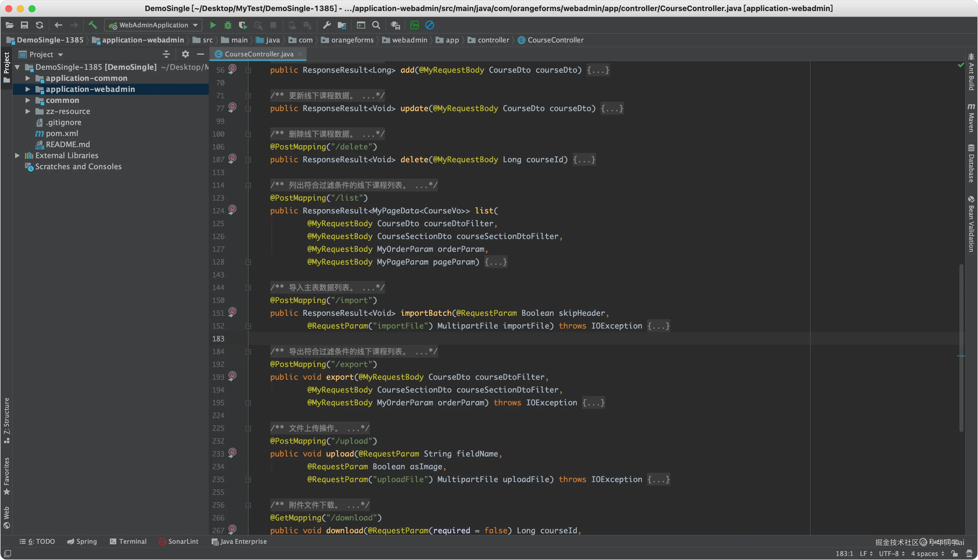Screen dimensions: 978x560
Task: Expand the External Libraries node
Action: click(17, 155)
